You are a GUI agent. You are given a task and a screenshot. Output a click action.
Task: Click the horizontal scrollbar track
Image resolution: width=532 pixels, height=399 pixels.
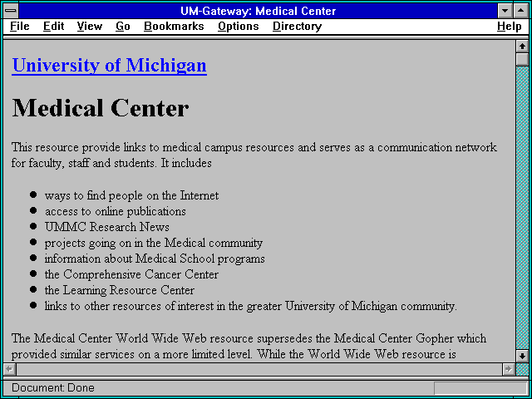pyautogui.click(x=259, y=369)
